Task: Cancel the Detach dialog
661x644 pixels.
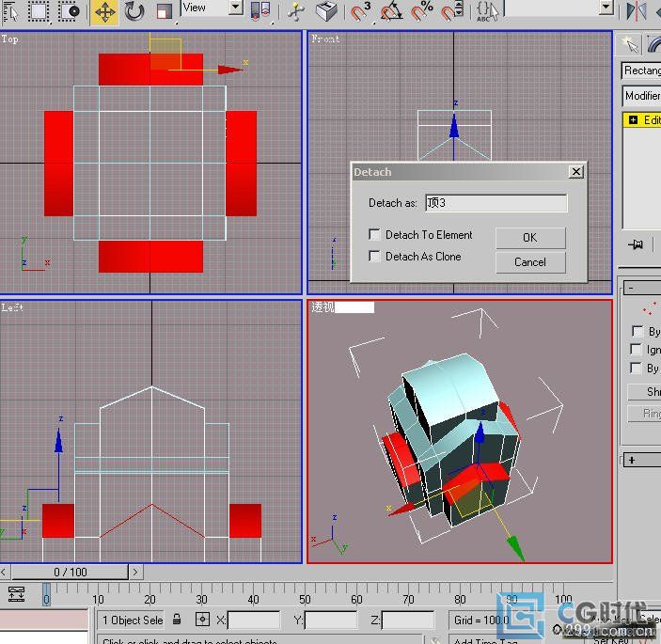Action: pos(530,262)
